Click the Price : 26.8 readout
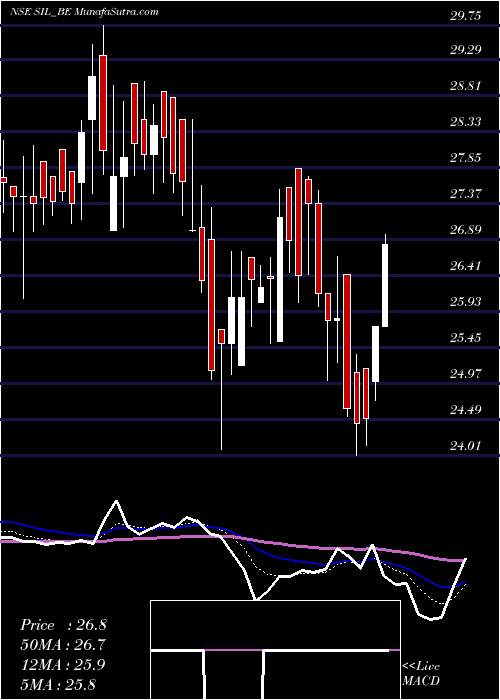The height and width of the screenshot is (700, 500). pyautogui.click(x=63, y=625)
